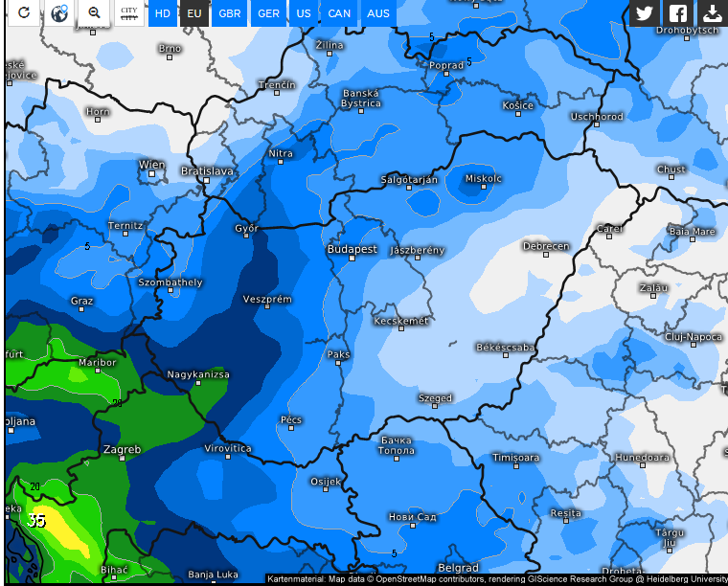Switch to AUS region

click(378, 13)
